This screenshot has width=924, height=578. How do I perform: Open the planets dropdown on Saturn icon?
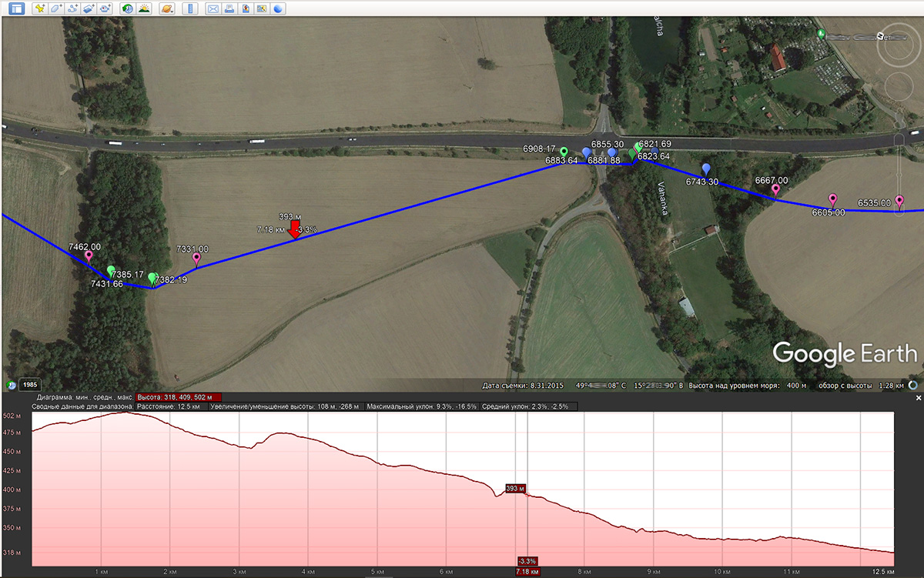[x=166, y=9]
